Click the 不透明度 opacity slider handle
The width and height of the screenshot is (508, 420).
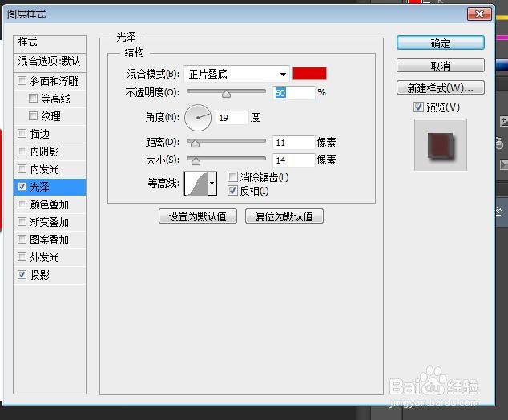(x=226, y=94)
